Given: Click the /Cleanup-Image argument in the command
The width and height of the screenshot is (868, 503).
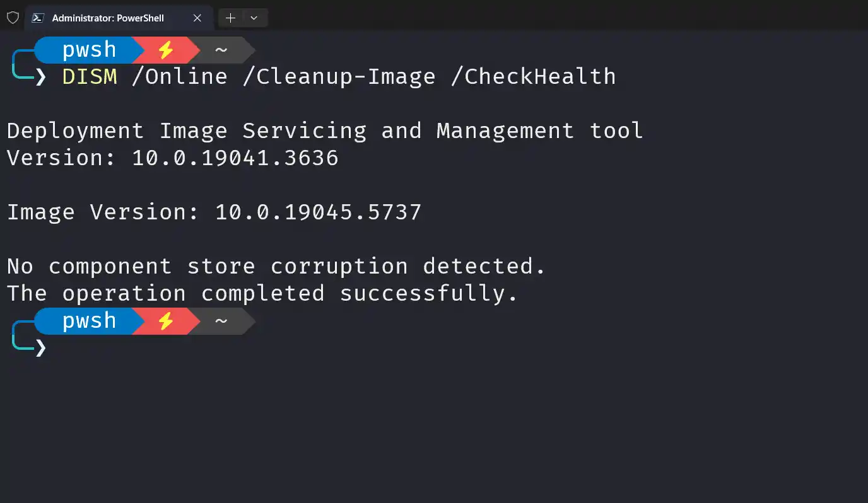Looking at the screenshot, I should 339,76.
